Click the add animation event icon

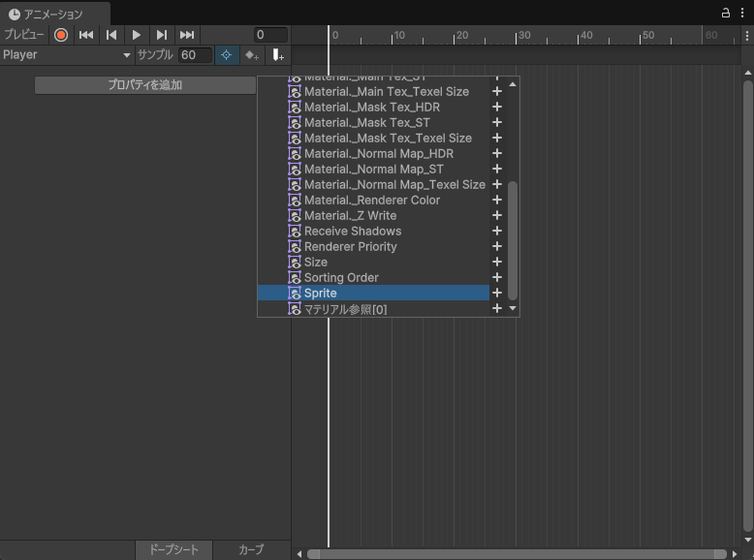278,55
